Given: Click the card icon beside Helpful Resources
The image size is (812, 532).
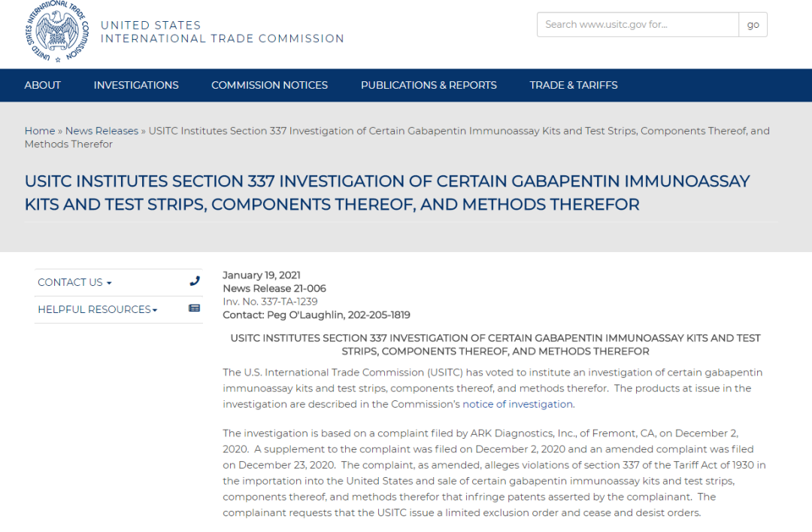Looking at the screenshot, I should click(194, 309).
